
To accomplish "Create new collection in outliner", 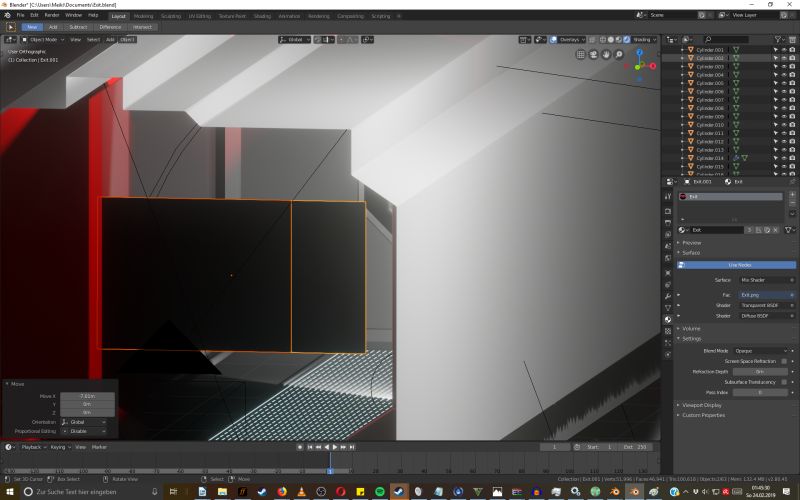I will pos(792,39).
